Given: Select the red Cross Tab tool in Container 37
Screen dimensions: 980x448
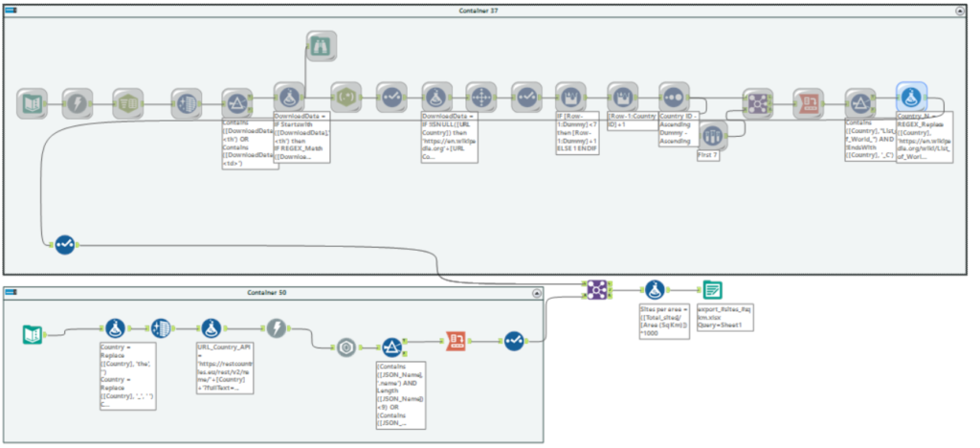Looking at the screenshot, I should [x=808, y=103].
